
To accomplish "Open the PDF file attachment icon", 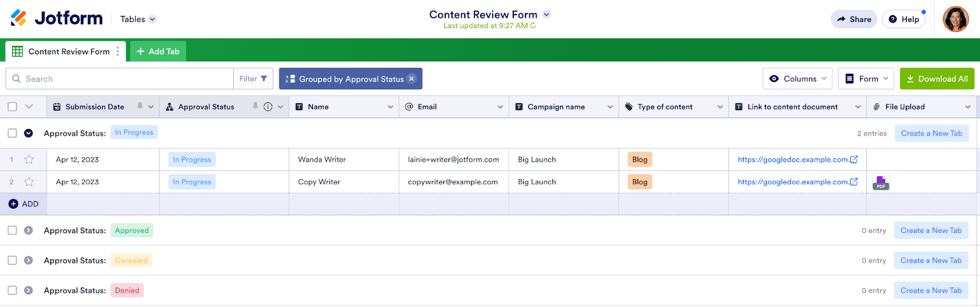I will click(x=881, y=182).
